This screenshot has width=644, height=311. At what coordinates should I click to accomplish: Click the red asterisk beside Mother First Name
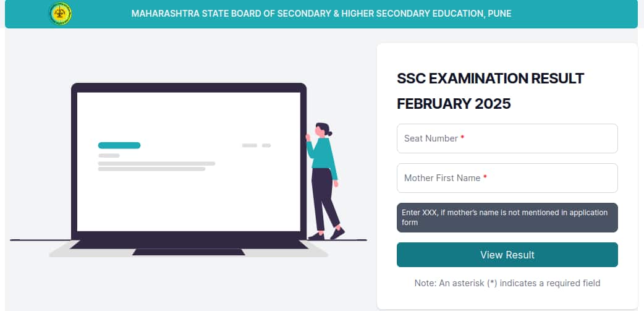pyautogui.click(x=485, y=177)
